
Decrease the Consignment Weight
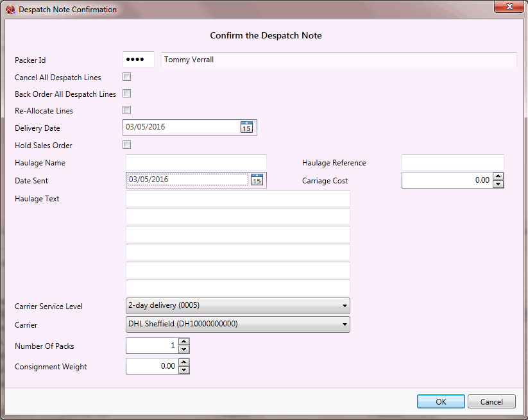coord(183,370)
